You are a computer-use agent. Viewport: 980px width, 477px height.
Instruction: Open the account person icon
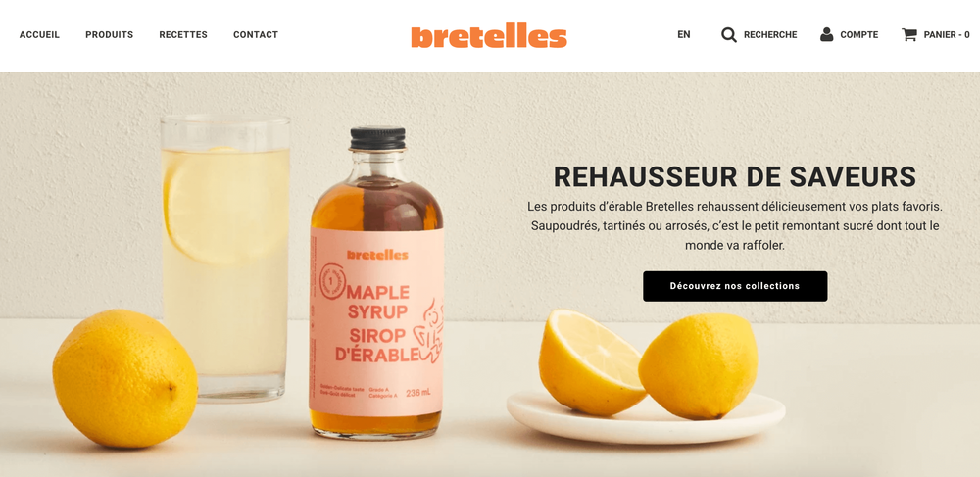(x=827, y=34)
